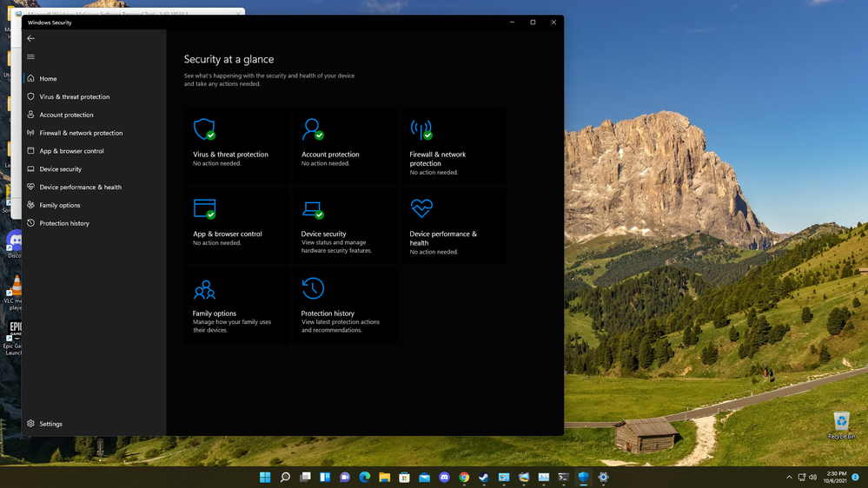Open File Explorer from the taskbar
Viewport: 868px width, 488px height.
coord(385,477)
